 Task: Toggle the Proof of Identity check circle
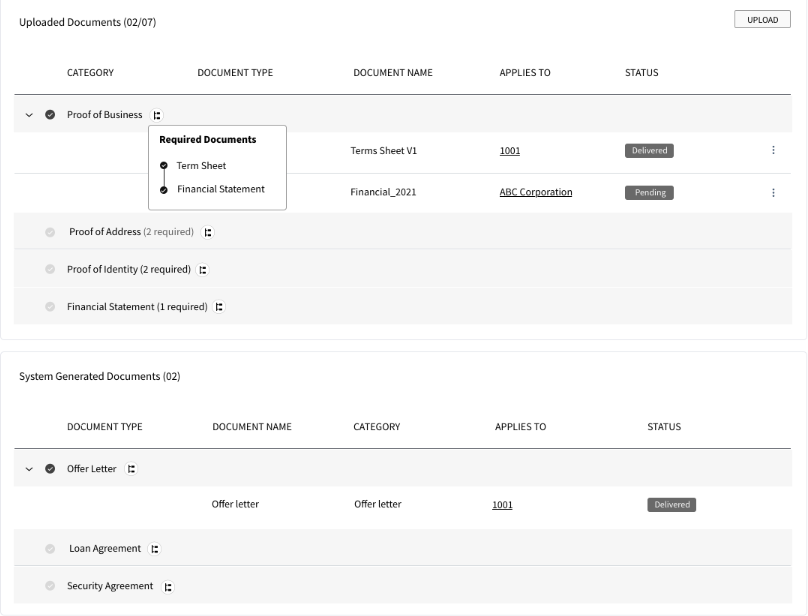coord(50,269)
